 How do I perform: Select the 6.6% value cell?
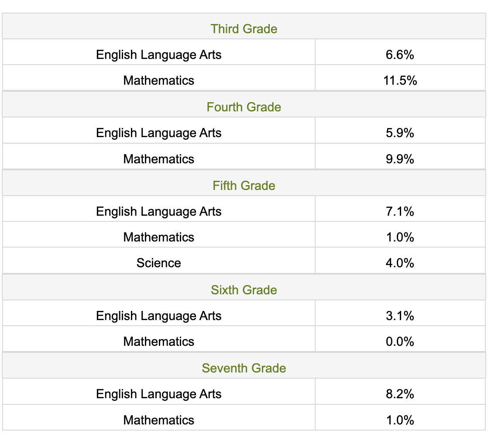tap(399, 55)
